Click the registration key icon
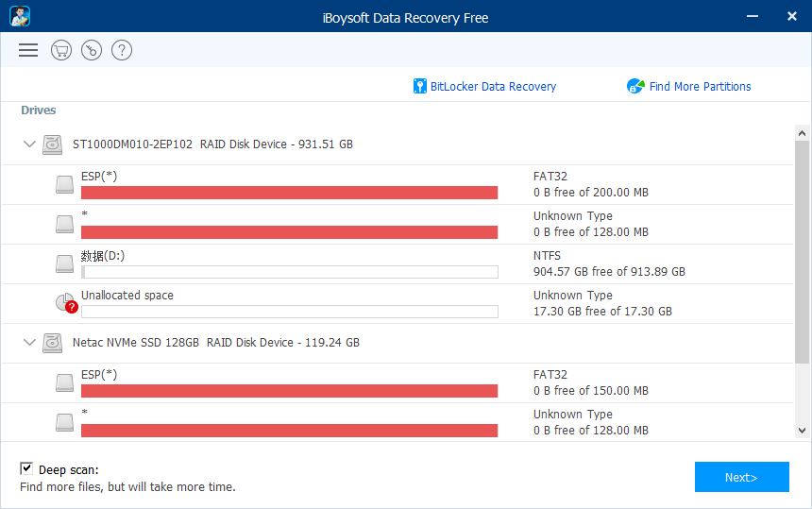Screen dimensions: 812x509 (92, 51)
